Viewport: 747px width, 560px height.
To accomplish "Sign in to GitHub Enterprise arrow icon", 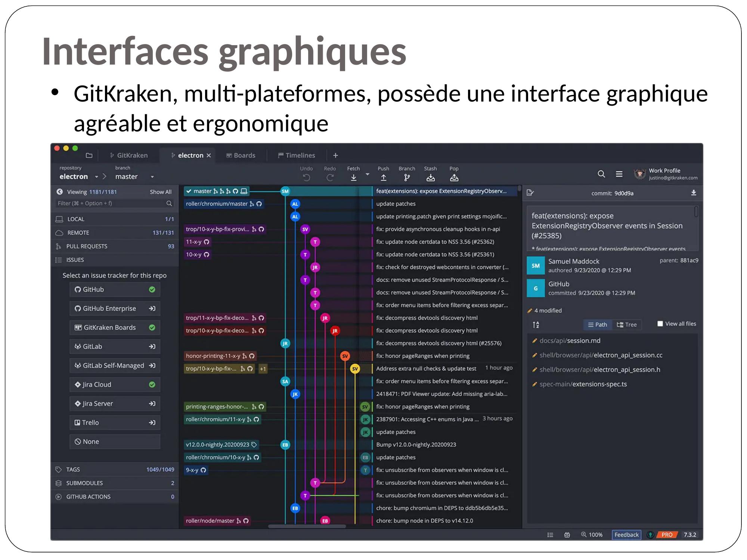I will coord(152,308).
